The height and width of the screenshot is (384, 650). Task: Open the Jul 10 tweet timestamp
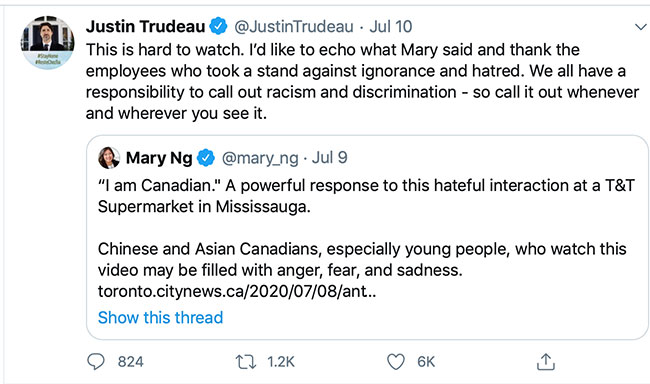pyautogui.click(x=391, y=27)
